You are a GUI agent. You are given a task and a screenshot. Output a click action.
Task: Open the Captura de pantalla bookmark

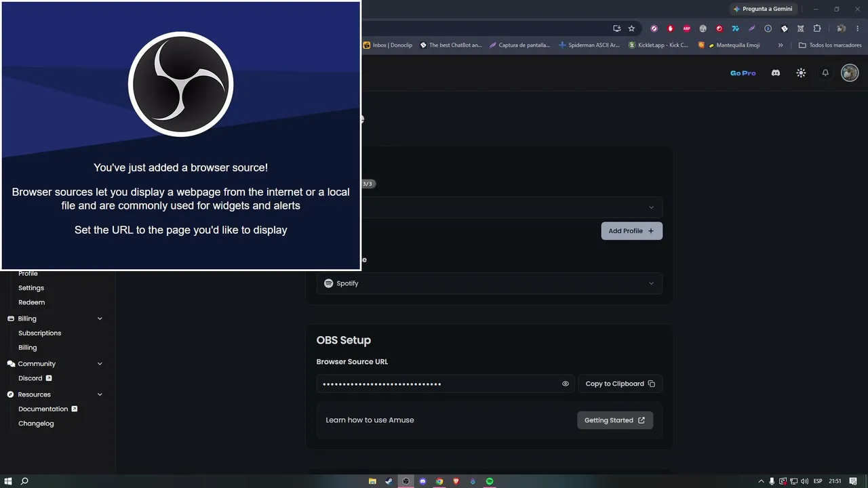[519, 45]
